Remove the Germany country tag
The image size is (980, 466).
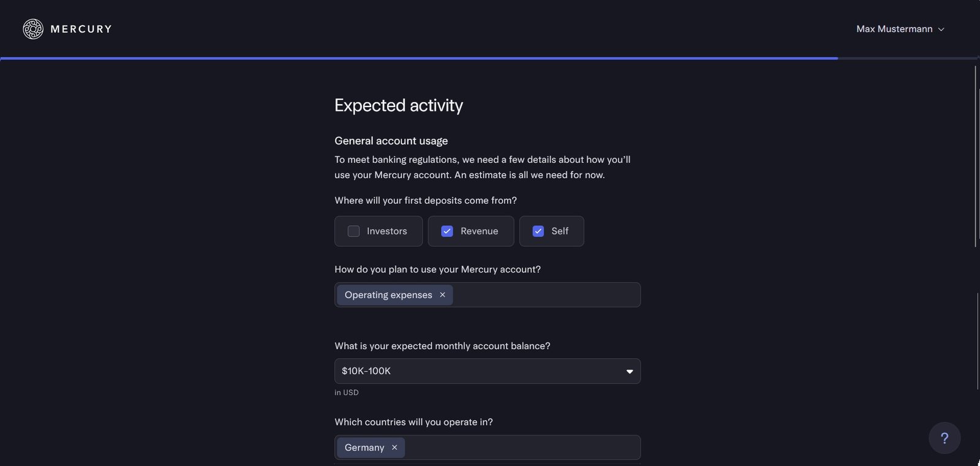tap(394, 448)
